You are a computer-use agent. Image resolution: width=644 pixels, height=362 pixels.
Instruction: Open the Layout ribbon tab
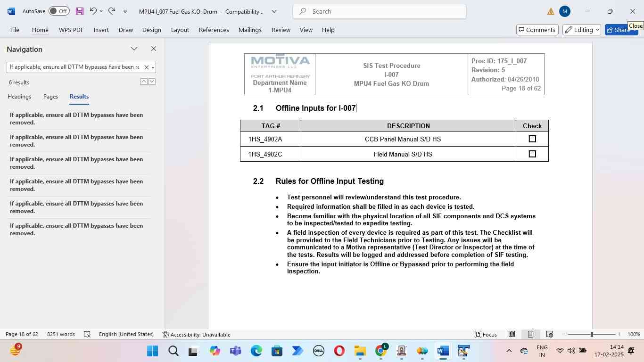tap(180, 30)
